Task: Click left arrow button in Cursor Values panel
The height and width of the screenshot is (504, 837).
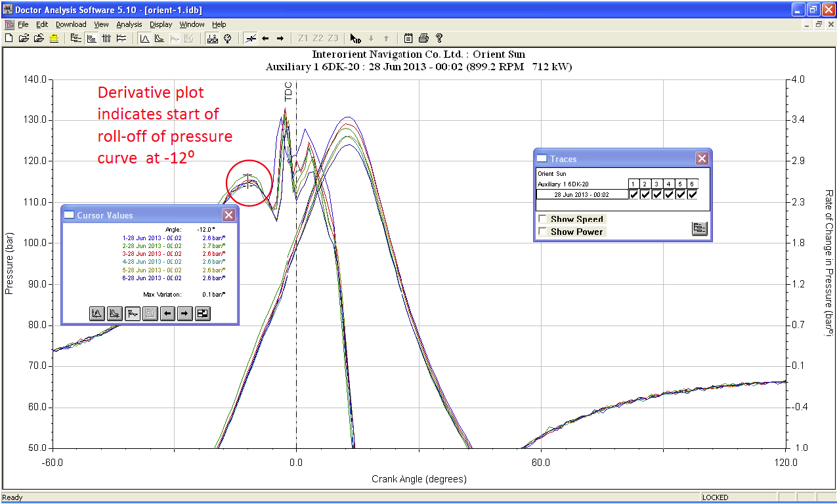Action: click(167, 314)
